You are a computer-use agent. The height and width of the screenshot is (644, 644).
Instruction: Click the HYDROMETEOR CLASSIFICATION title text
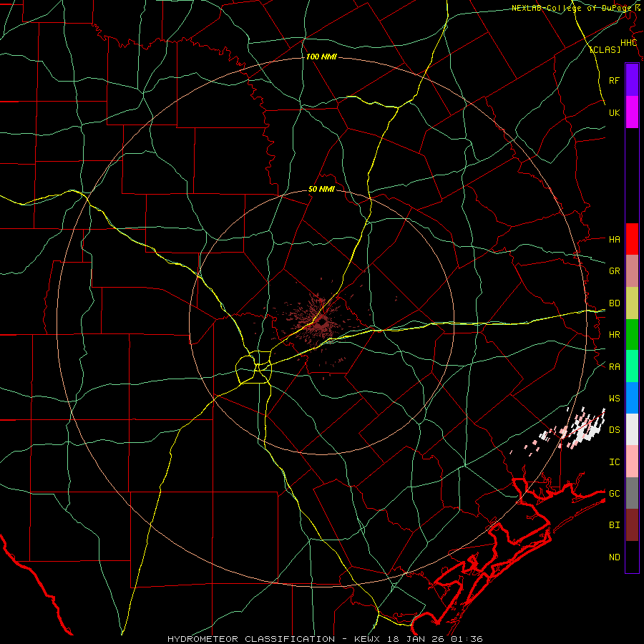[251, 639]
